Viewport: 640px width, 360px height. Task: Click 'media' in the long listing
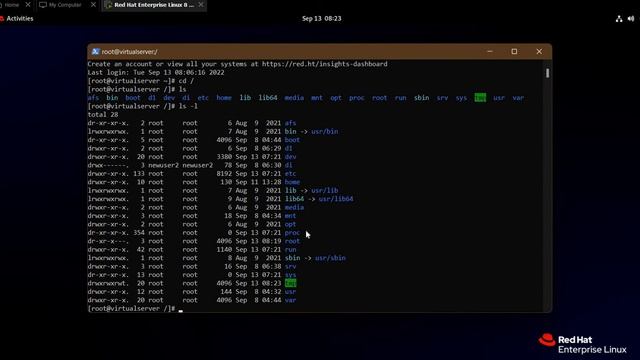294,207
